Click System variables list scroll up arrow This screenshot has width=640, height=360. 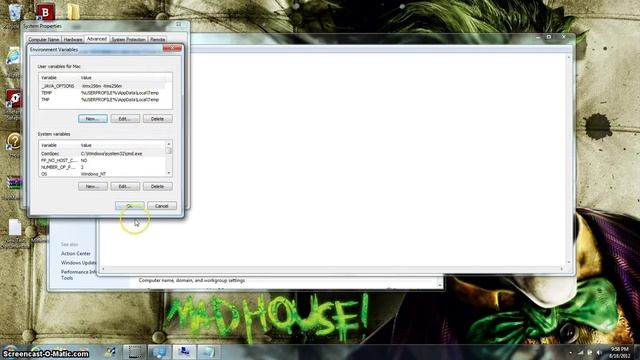(x=169, y=144)
